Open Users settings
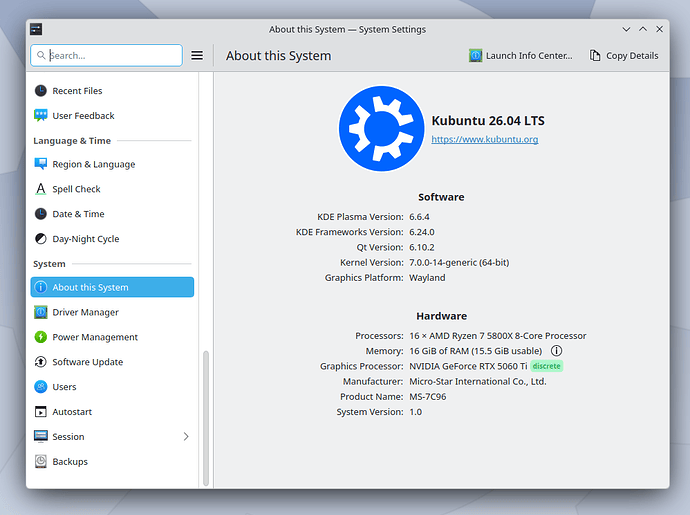Image resolution: width=690 pixels, height=515 pixels. click(112, 386)
